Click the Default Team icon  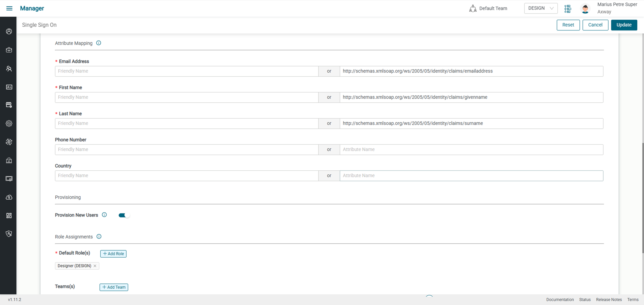(473, 9)
